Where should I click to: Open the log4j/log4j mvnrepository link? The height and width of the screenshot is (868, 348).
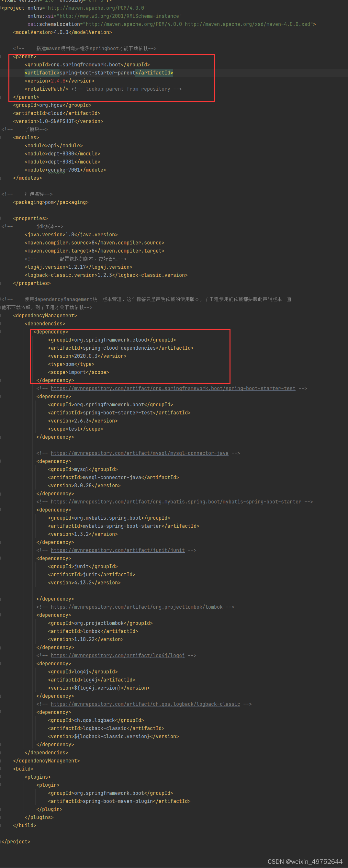tap(118, 655)
